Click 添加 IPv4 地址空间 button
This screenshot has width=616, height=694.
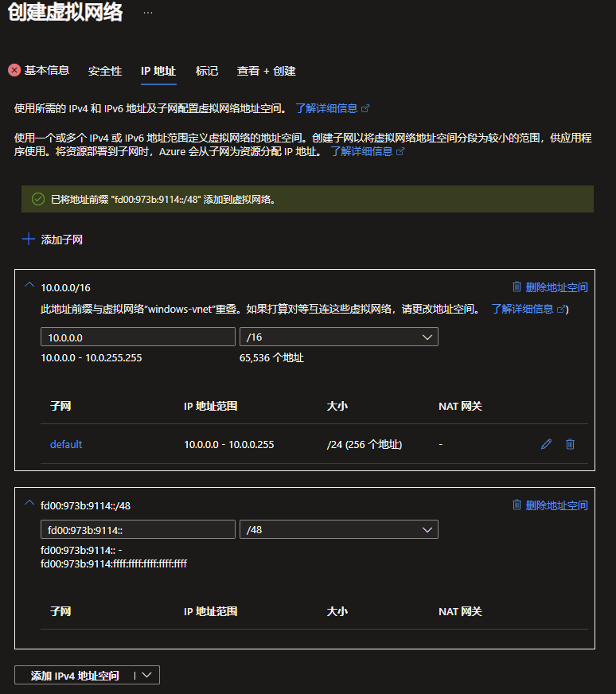[x=75, y=675]
